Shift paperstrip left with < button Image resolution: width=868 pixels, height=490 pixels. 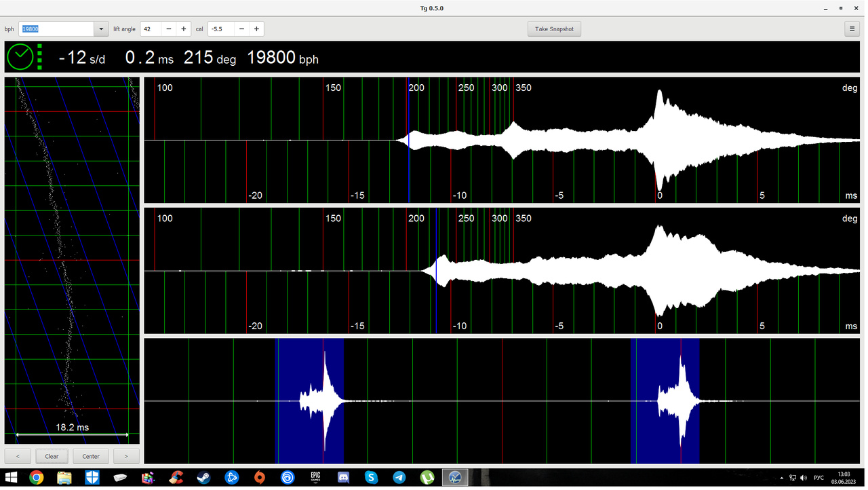tap(18, 456)
